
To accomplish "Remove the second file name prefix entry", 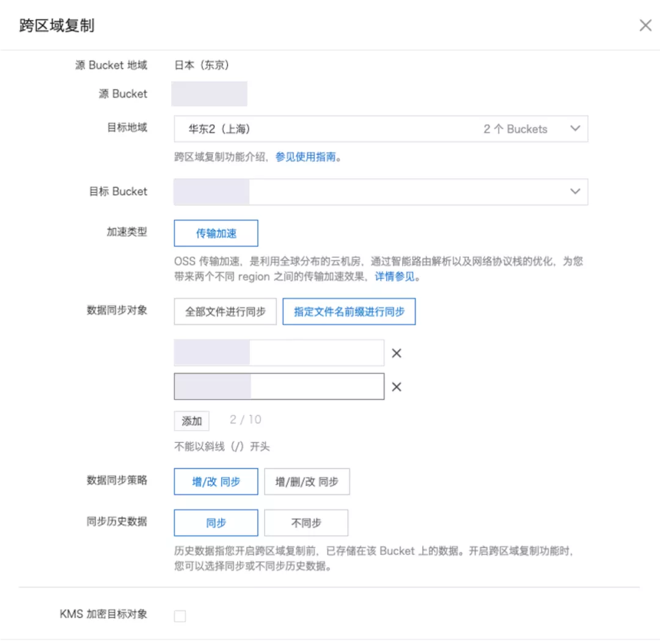I will click(397, 387).
